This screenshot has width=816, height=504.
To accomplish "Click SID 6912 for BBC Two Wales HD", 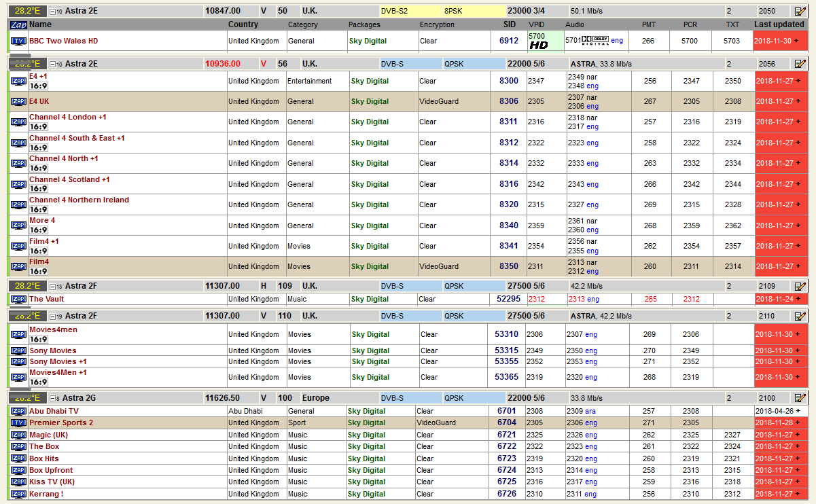I will (509, 41).
